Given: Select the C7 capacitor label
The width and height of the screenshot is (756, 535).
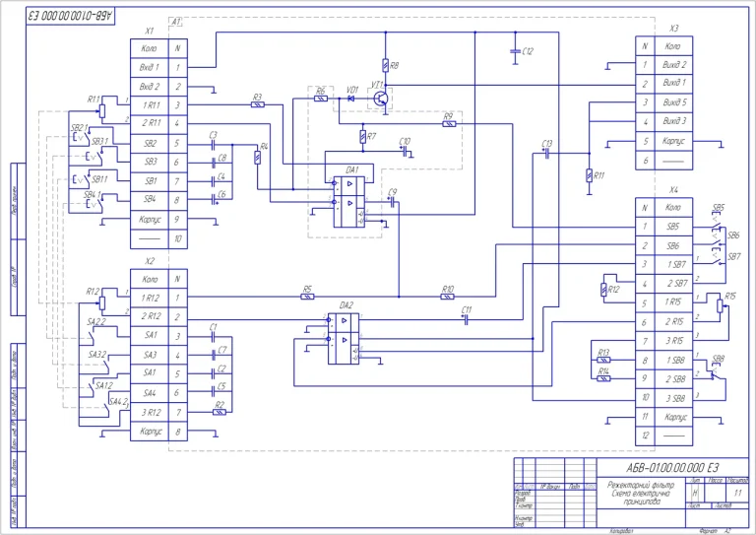Looking at the screenshot, I should pyautogui.click(x=222, y=350).
